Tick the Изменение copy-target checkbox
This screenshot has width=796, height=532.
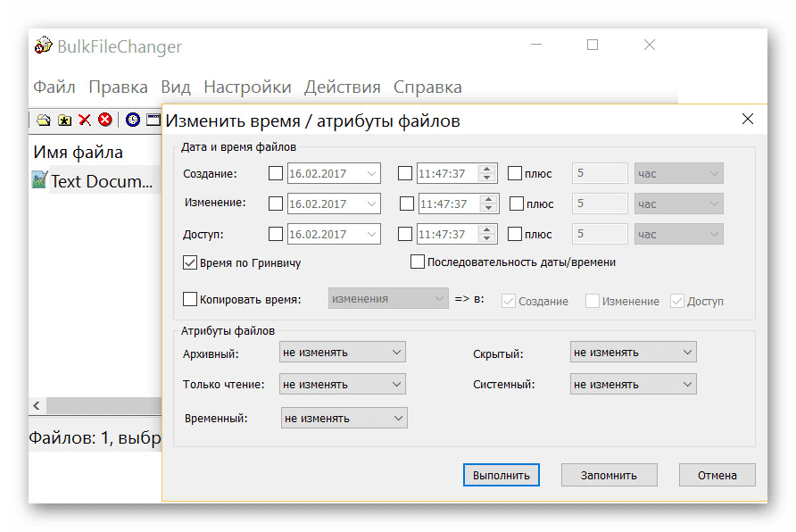click(592, 301)
